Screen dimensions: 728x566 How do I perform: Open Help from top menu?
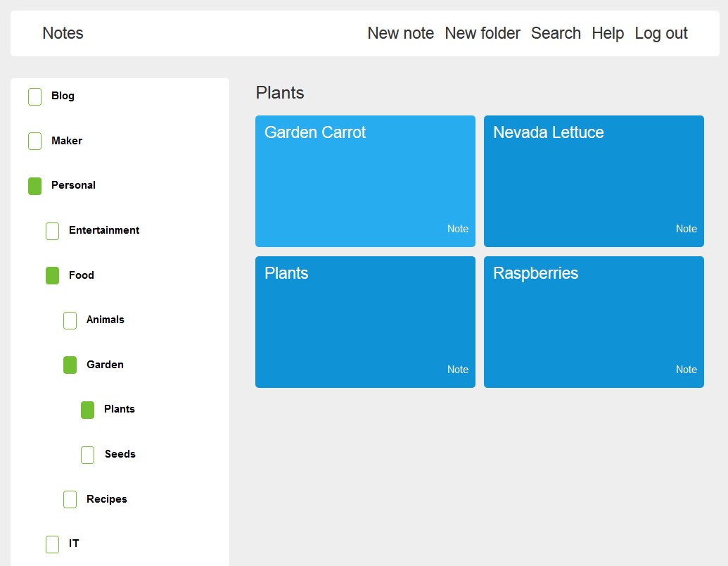tap(608, 34)
